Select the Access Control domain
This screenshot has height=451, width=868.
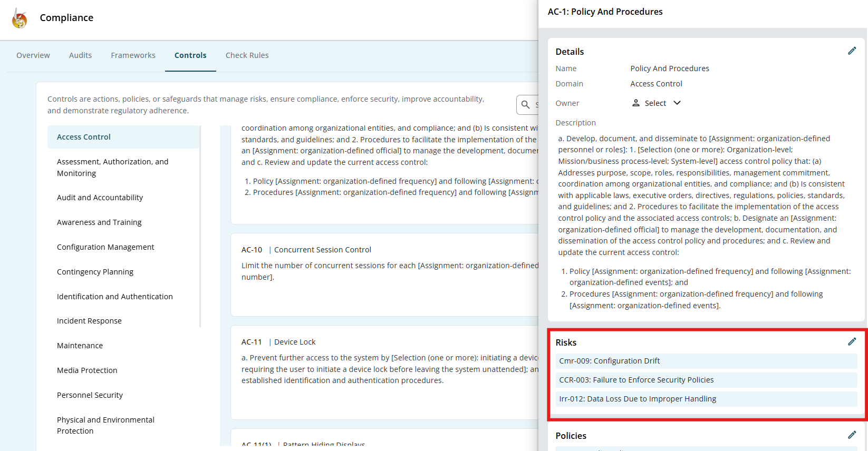[84, 137]
